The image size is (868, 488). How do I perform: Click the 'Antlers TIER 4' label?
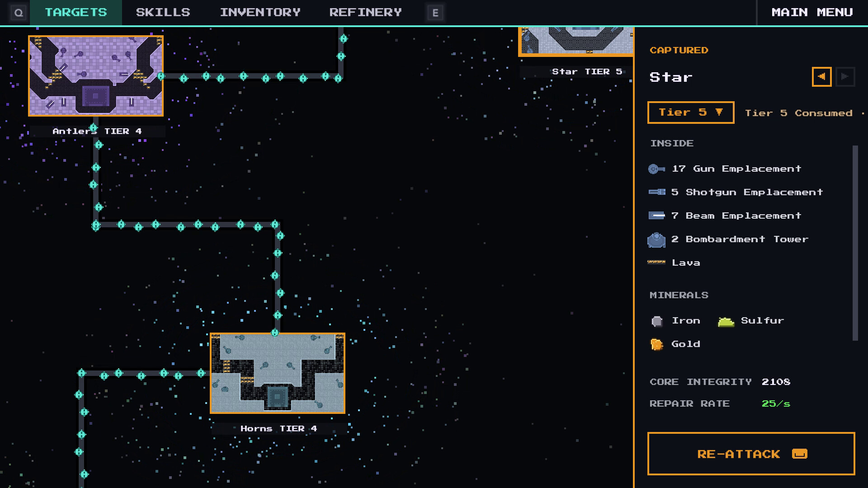[97, 131]
